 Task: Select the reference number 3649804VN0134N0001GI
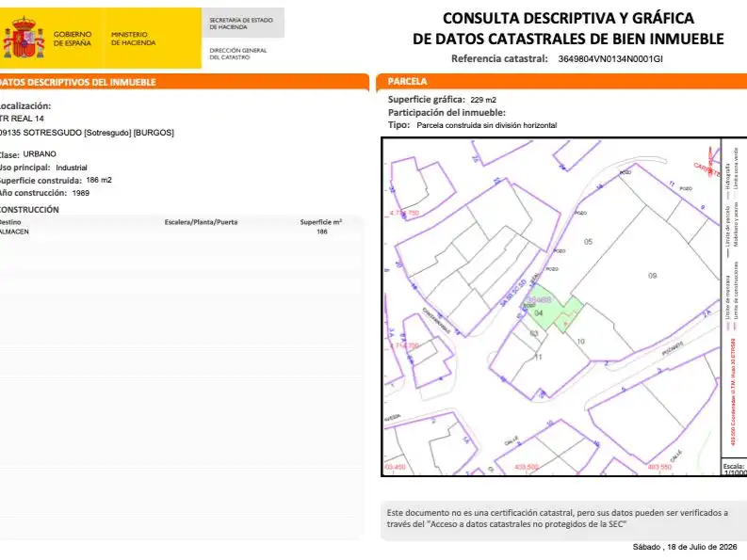[x=610, y=59]
